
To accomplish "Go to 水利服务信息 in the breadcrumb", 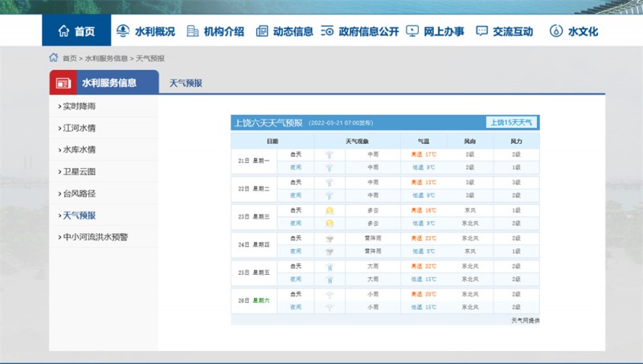I will click(x=106, y=58).
